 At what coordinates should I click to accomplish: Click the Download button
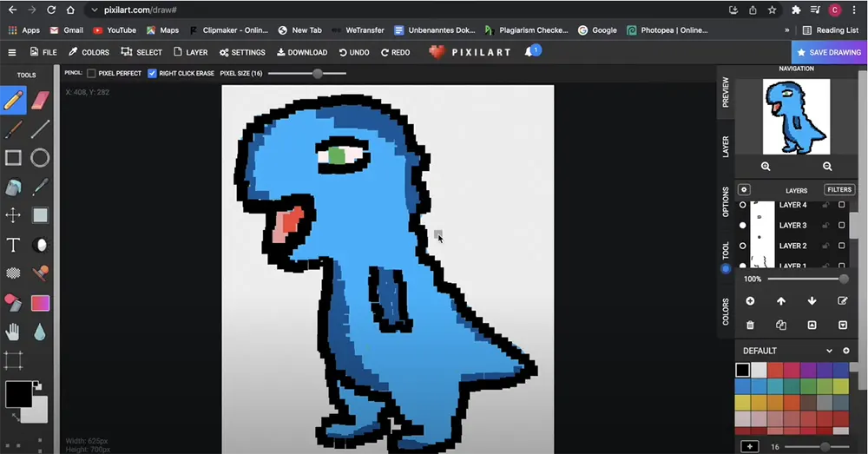[302, 52]
